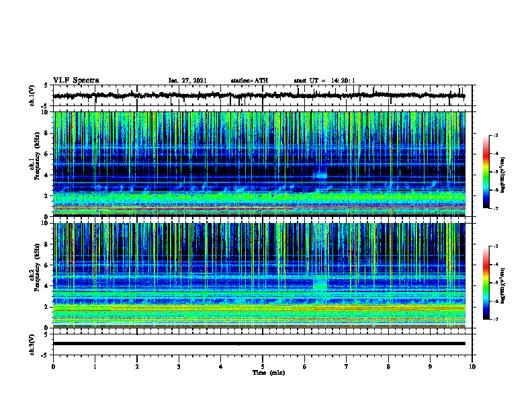532x411 pixels.
Task: Click the "station=ATH" header label
Action: 249,81
